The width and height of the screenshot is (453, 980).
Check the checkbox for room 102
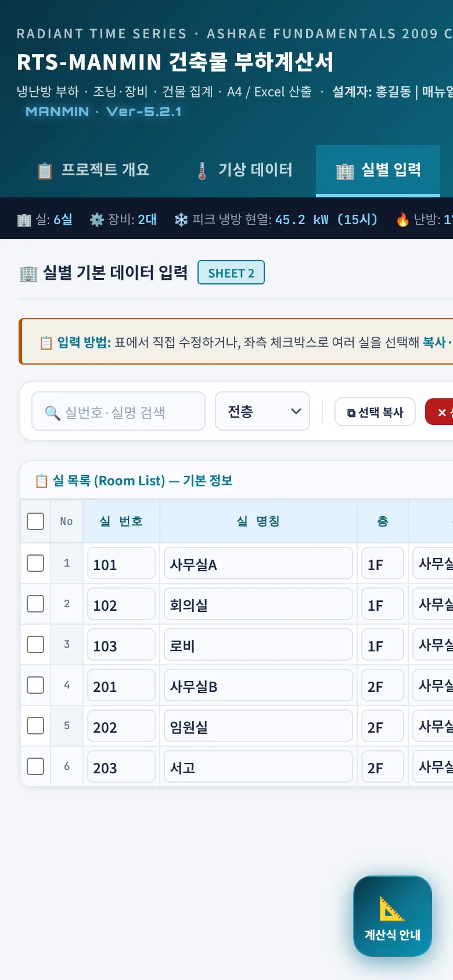(35, 604)
